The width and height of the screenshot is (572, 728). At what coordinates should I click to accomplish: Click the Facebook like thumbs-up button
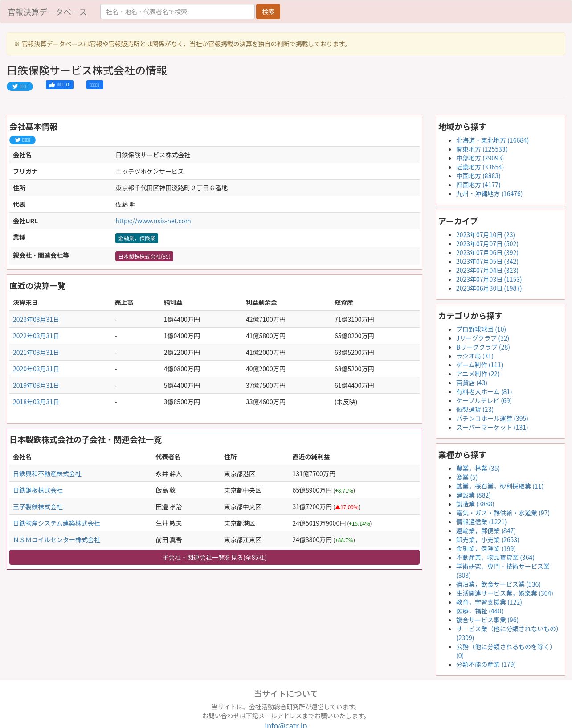(60, 85)
